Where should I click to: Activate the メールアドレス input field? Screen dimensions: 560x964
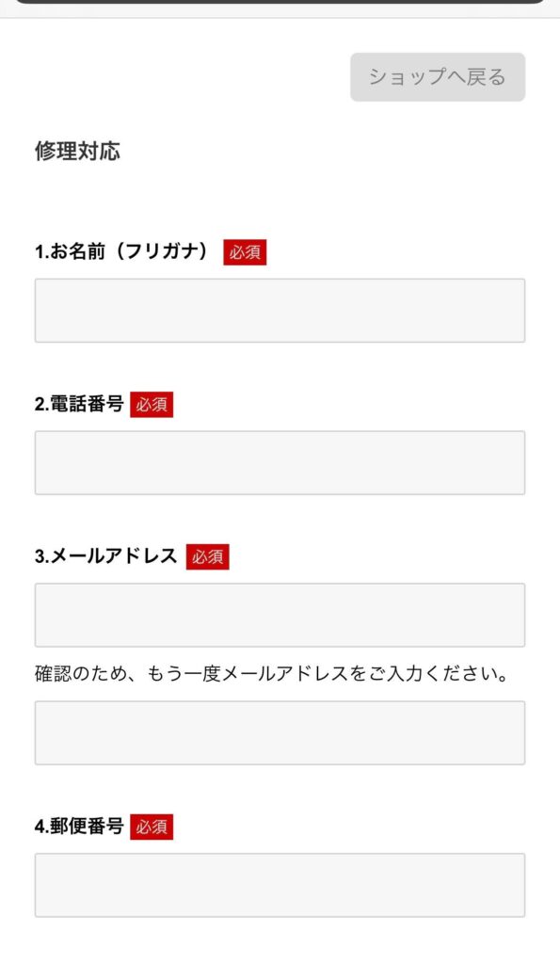[x=280, y=616]
